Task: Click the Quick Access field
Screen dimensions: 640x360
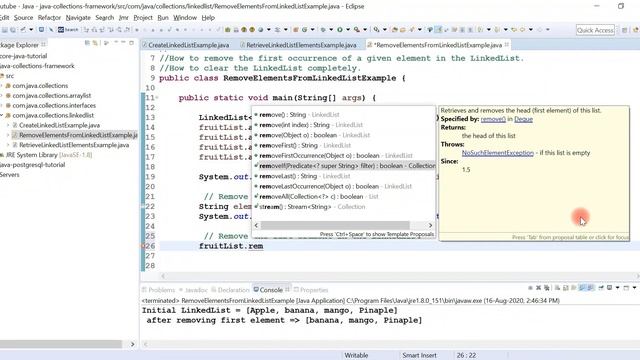Action: click(x=595, y=30)
